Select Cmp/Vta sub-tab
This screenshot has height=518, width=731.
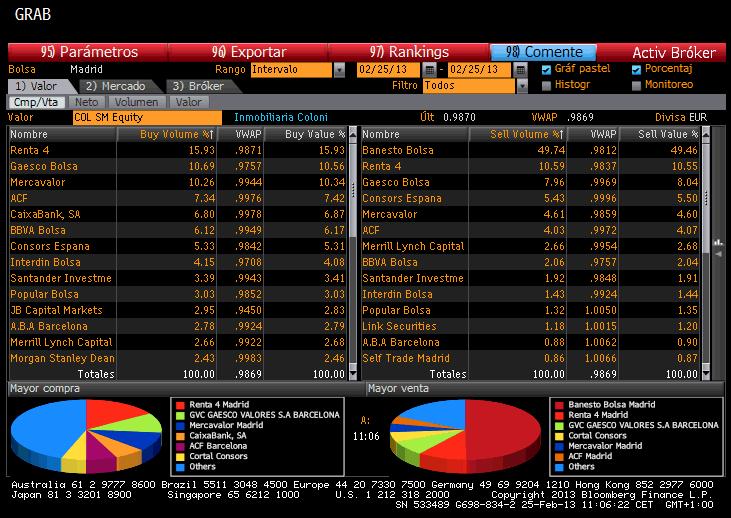36,102
